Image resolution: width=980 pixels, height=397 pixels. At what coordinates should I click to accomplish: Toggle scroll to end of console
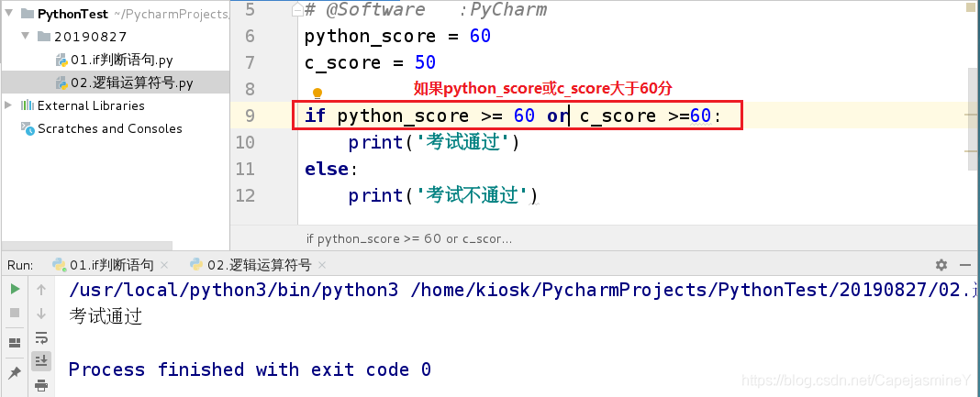[x=41, y=361]
